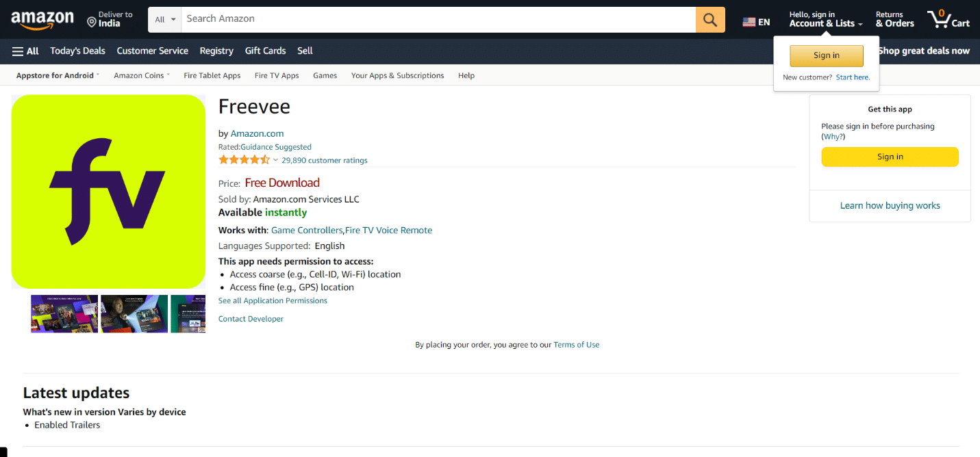Open the Registry page
The image size is (980, 457).
pyautogui.click(x=216, y=51)
